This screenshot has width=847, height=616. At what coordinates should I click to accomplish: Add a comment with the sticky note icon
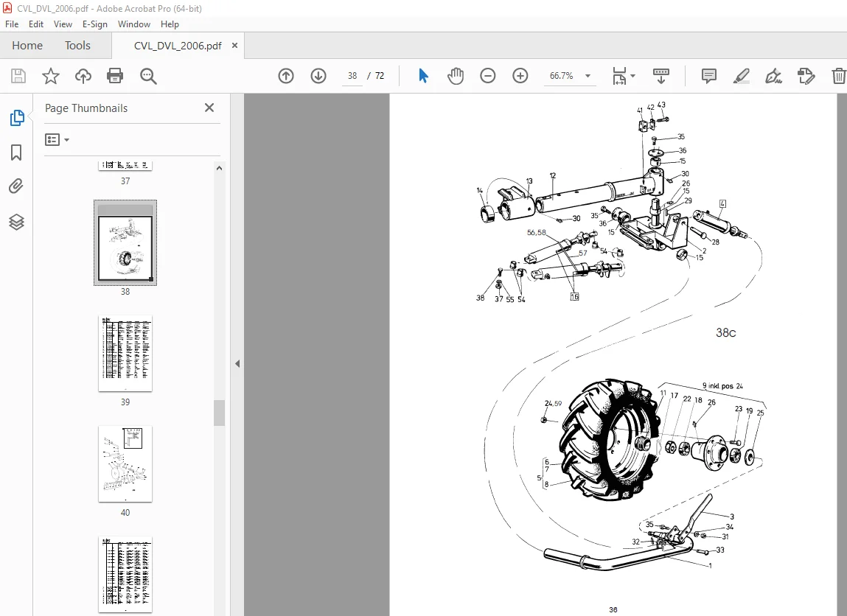708,76
